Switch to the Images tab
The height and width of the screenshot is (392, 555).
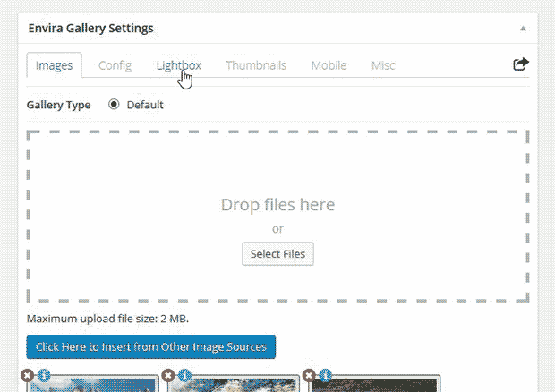pyautogui.click(x=55, y=65)
